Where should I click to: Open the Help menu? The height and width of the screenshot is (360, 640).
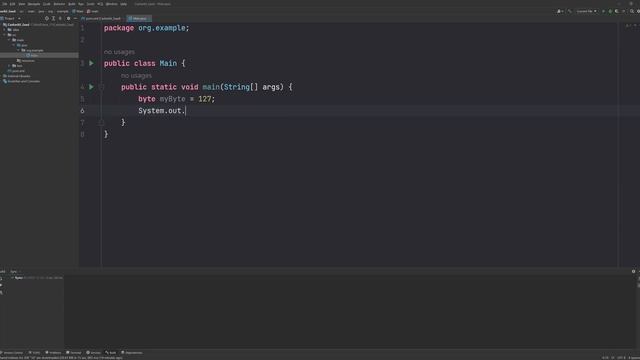pos(123,4)
